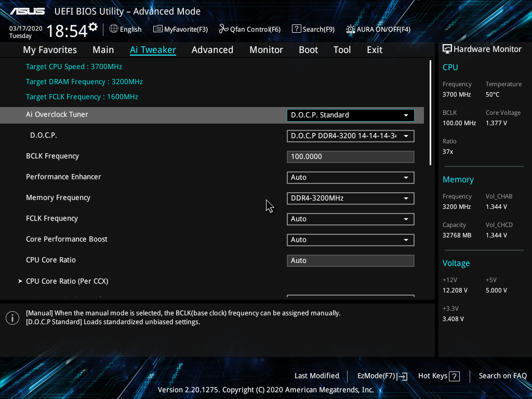The height and width of the screenshot is (399, 532).
Task: Open Memory Frequency dropdown
Action: tap(351, 198)
